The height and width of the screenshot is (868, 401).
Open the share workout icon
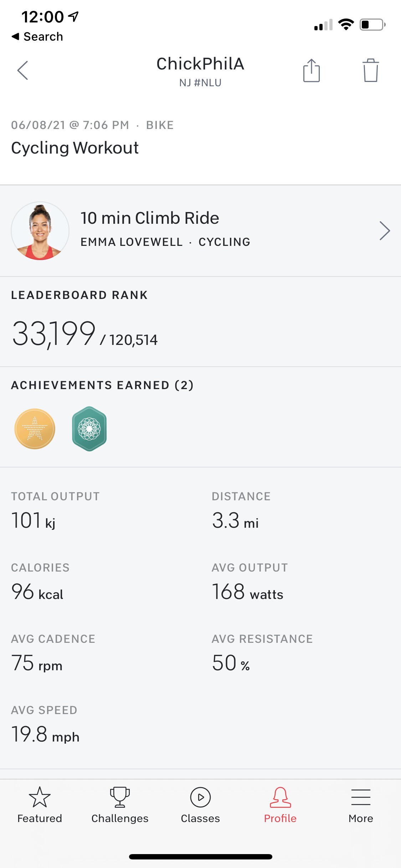(x=311, y=71)
